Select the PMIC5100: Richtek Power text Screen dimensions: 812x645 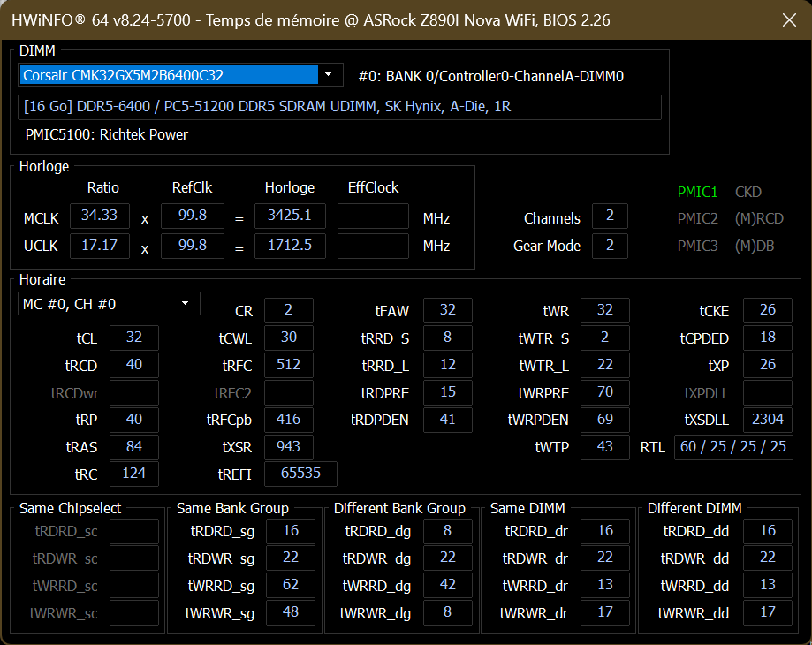click(x=107, y=135)
